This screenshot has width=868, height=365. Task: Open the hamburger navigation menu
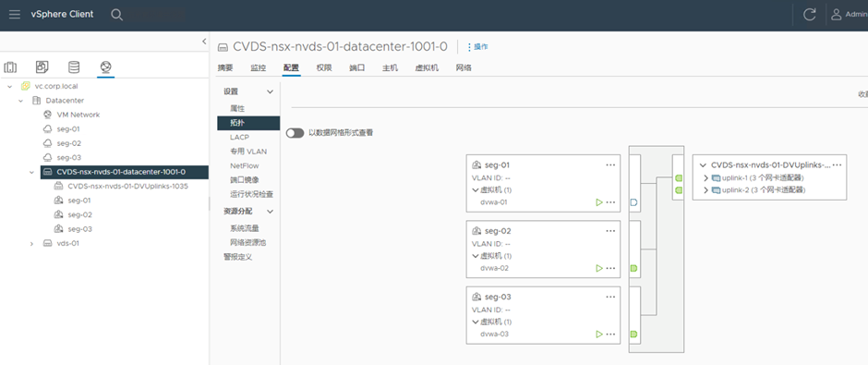tap(15, 15)
